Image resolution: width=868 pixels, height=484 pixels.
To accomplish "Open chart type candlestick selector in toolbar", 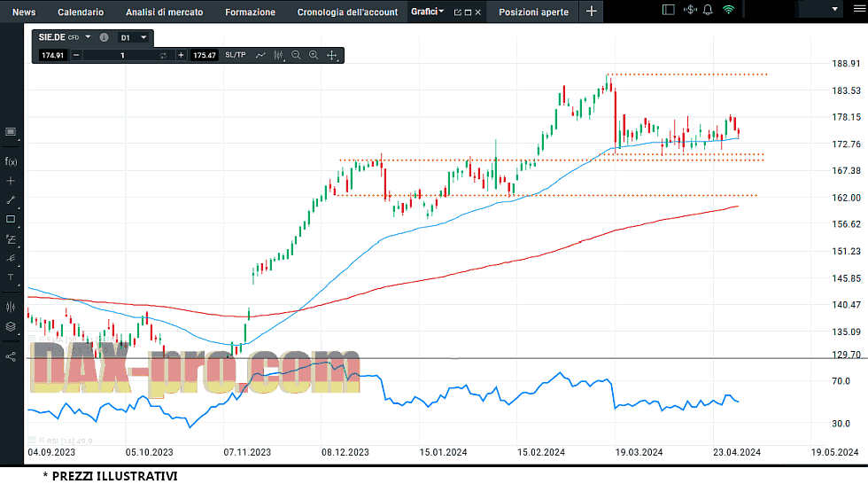I will click(278, 55).
